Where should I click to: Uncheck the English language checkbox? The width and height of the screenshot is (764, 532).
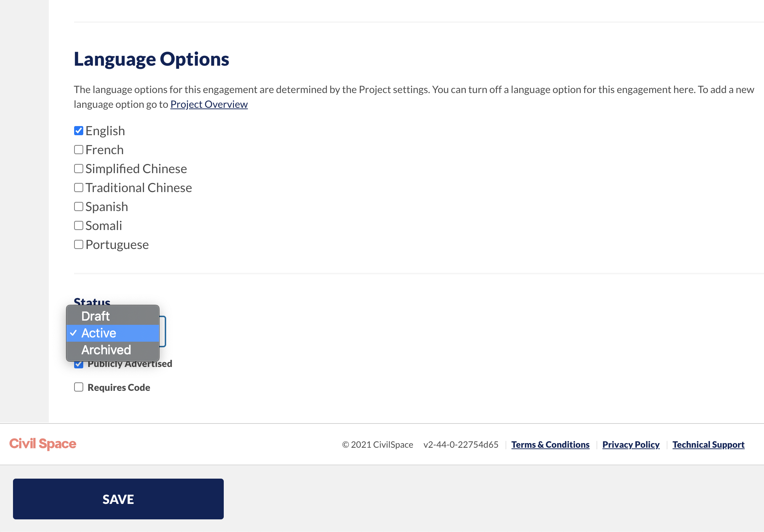[79, 131]
